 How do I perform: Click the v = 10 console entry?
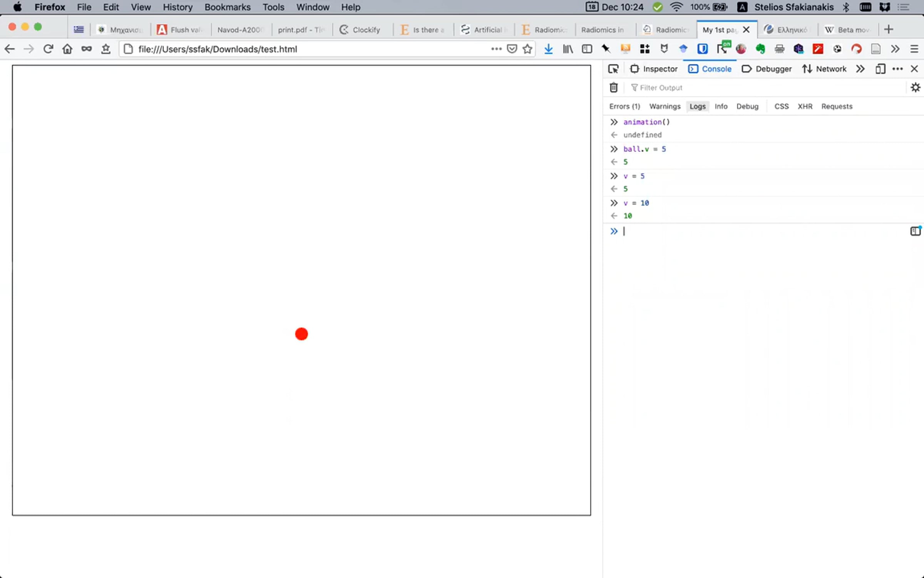pyautogui.click(x=636, y=203)
